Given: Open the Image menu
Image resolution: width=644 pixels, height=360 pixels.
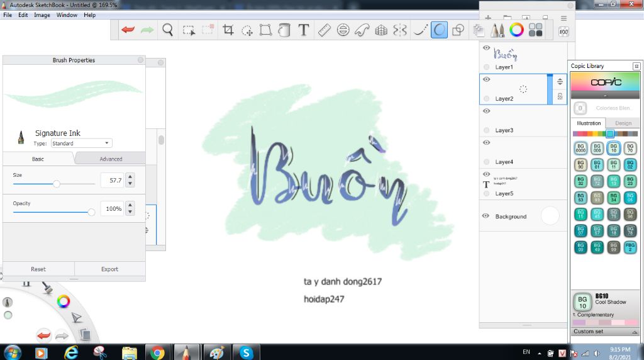Looking at the screenshot, I should 42,15.
